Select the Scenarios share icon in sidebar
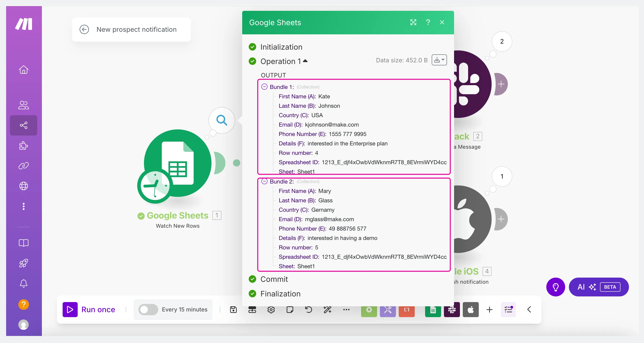Viewport: 644px width, 343px height. click(x=24, y=125)
